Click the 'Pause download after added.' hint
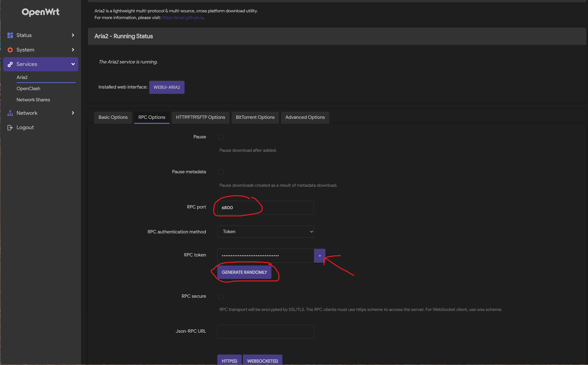 (x=248, y=150)
